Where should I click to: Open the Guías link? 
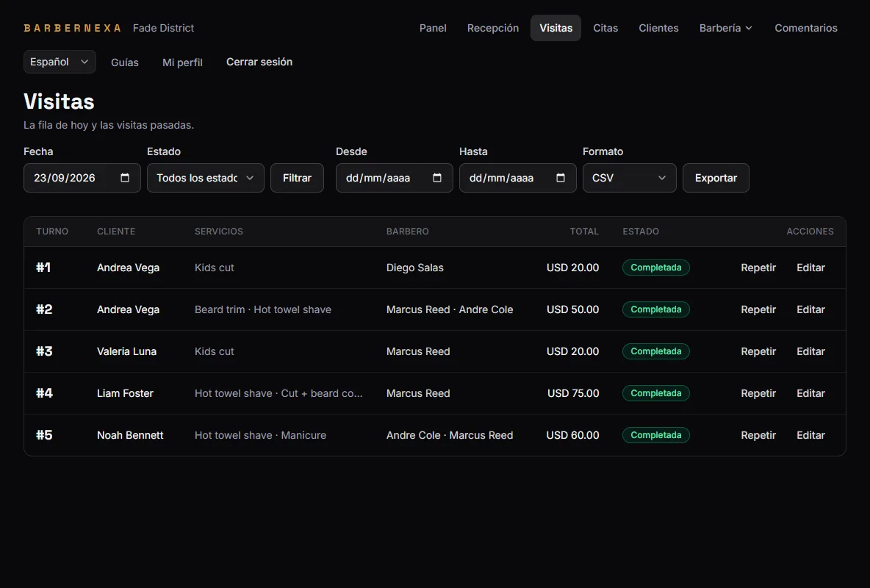tap(125, 62)
